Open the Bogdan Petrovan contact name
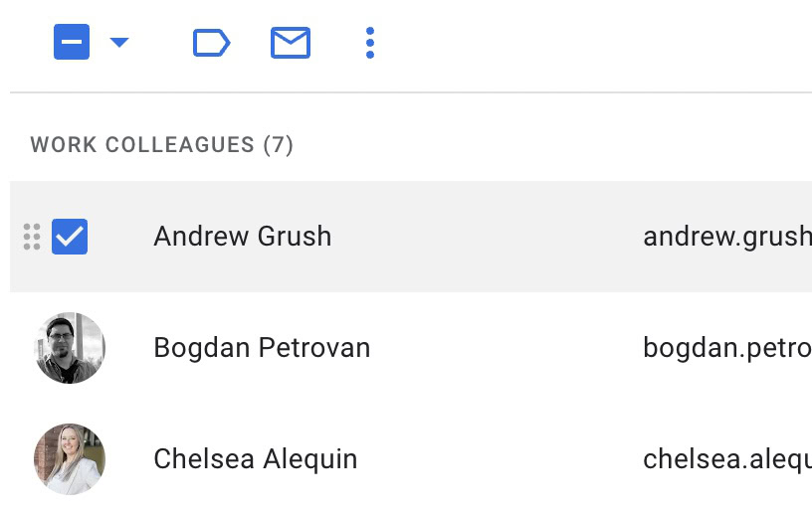Viewport: 812px width, 513px height. click(262, 348)
